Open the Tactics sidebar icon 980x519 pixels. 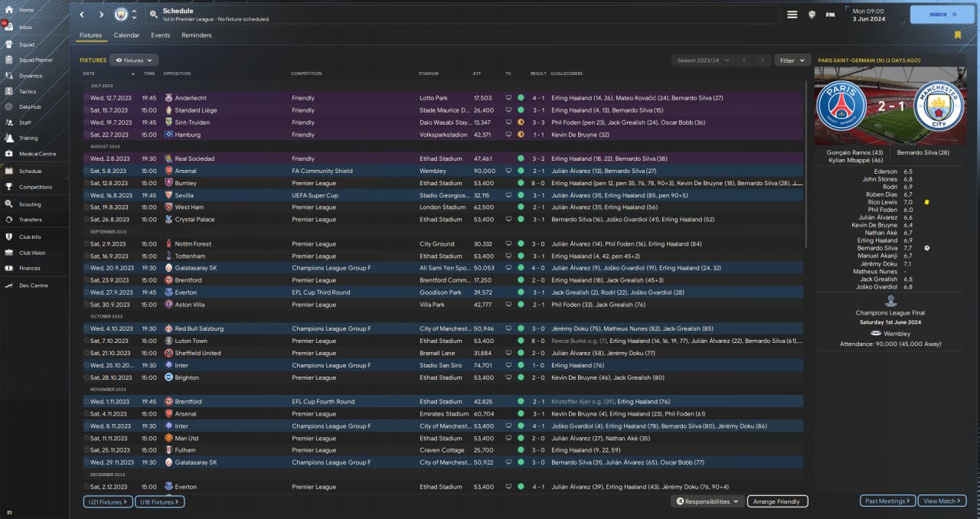tap(8, 91)
